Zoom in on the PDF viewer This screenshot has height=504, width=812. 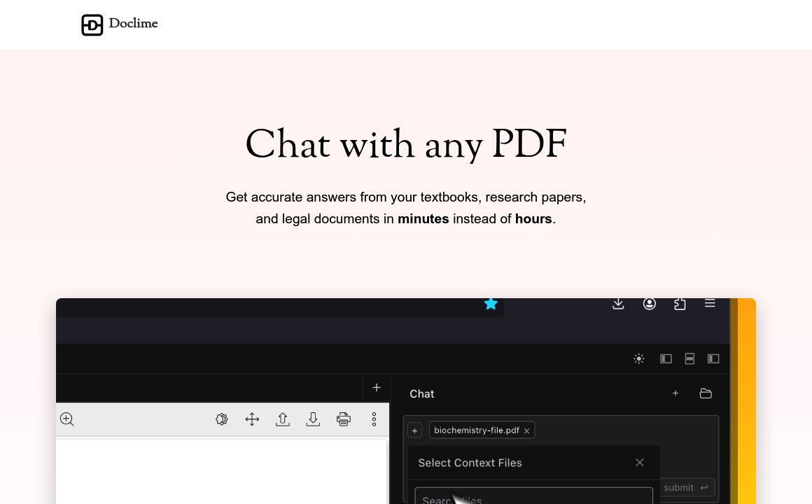pyautogui.click(x=67, y=419)
